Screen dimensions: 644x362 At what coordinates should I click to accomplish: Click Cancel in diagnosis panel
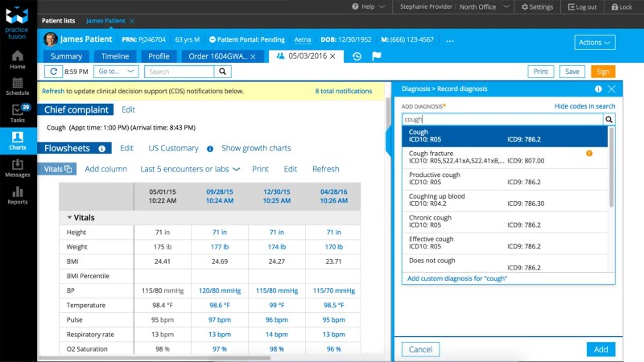point(420,349)
